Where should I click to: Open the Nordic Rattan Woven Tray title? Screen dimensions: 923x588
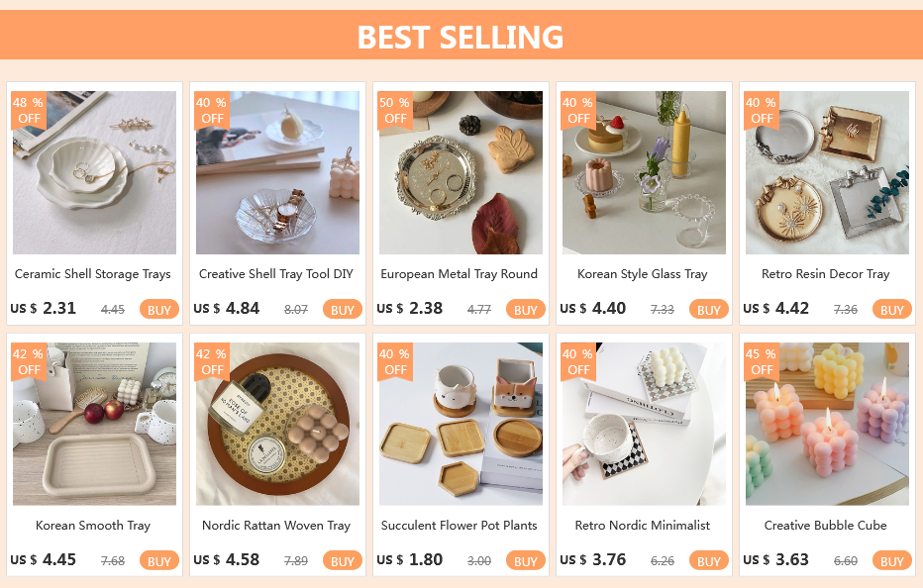(276, 526)
